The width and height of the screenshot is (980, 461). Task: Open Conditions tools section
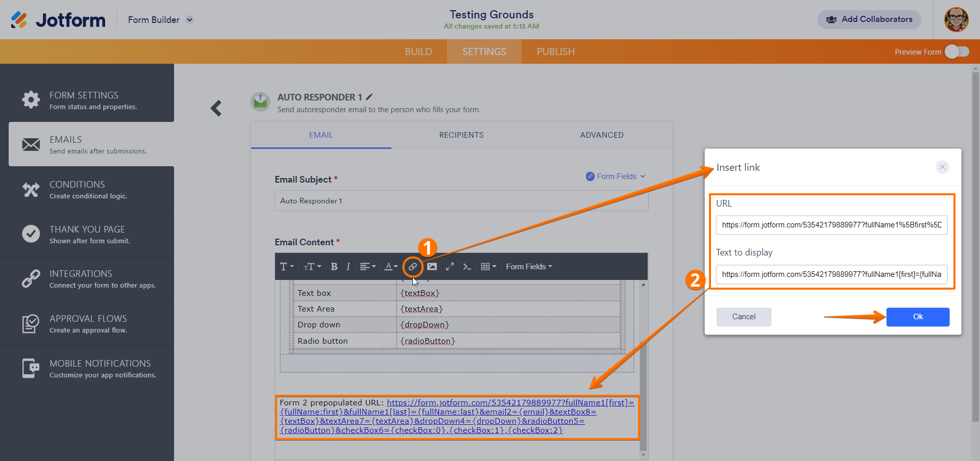(x=87, y=189)
